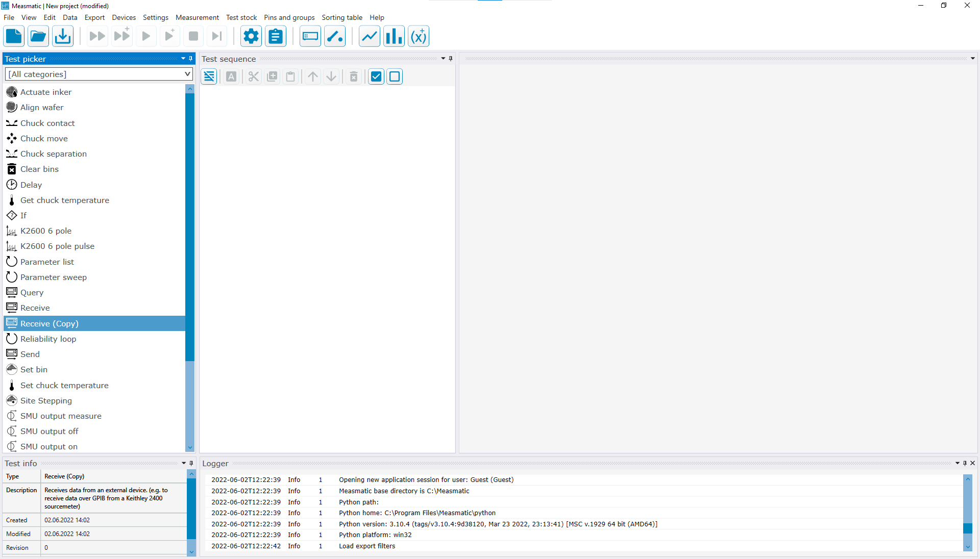Open the File menu

9,17
